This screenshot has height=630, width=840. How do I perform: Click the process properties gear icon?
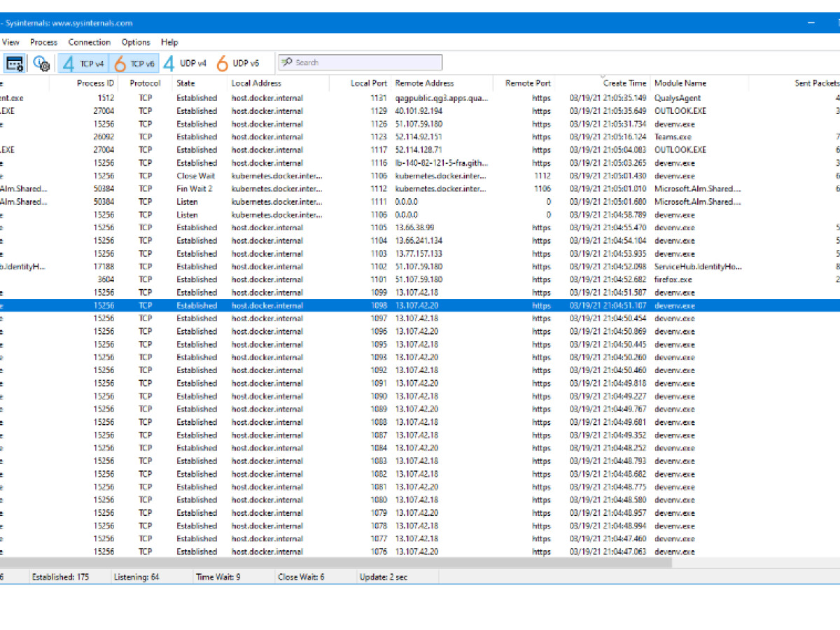click(x=41, y=64)
